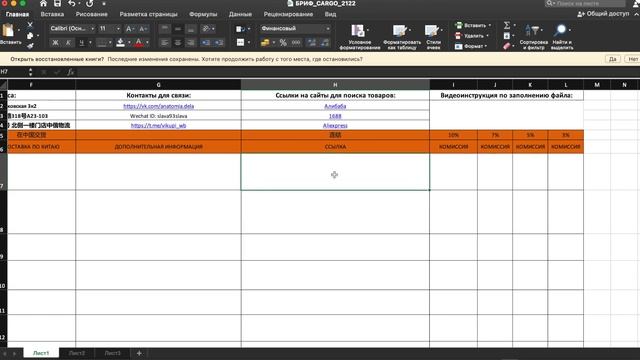Viewport: 640px width, 360px height.
Task: Apply the red font color
Action: 139,42
